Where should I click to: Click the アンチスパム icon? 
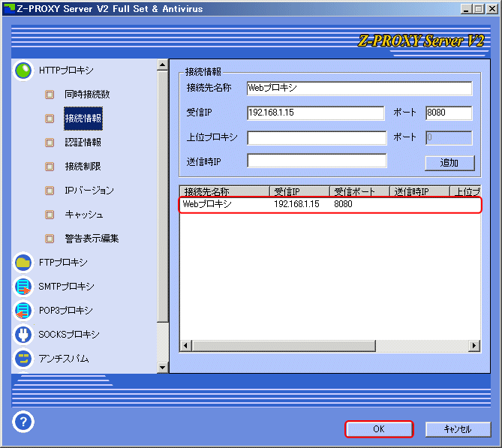pos(23,359)
